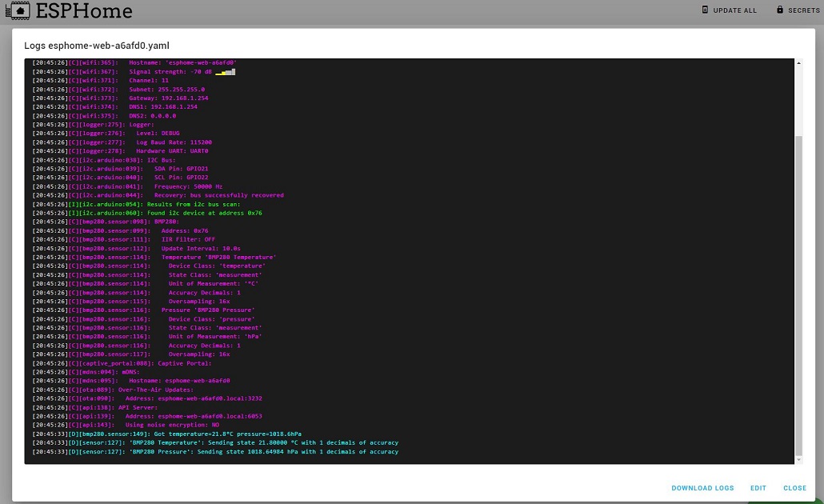Click the 'Subnet: 255.255.255.0' log line

118,90
